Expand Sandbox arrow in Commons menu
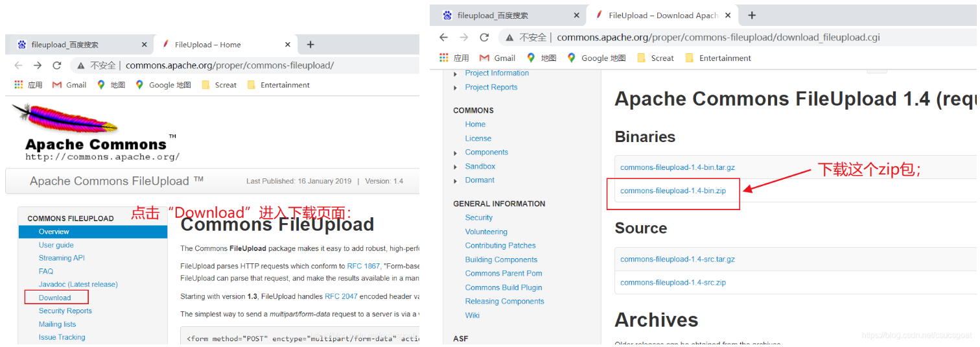The width and height of the screenshot is (980, 347). [456, 167]
